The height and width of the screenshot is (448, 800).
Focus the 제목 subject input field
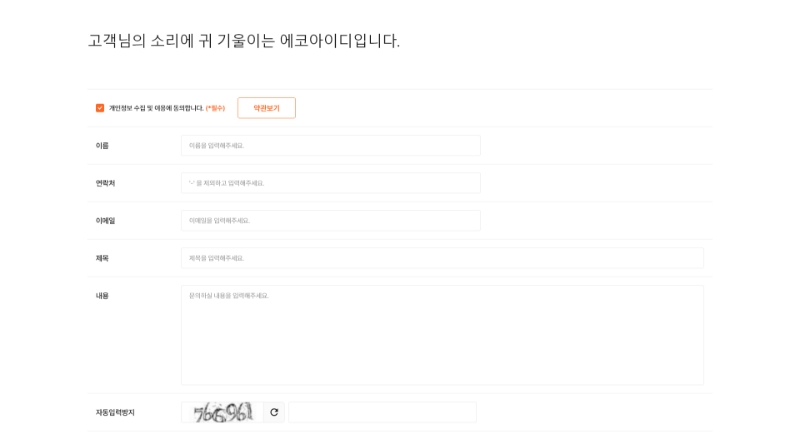[442, 258]
